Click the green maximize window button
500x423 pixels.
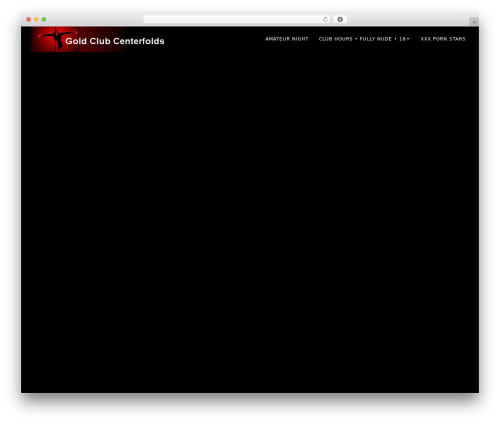(x=44, y=19)
